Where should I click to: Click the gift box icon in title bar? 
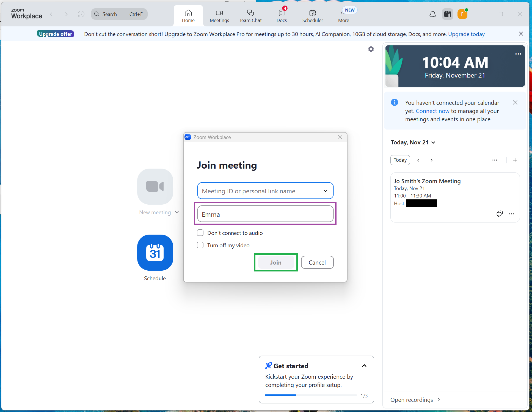(447, 14)
